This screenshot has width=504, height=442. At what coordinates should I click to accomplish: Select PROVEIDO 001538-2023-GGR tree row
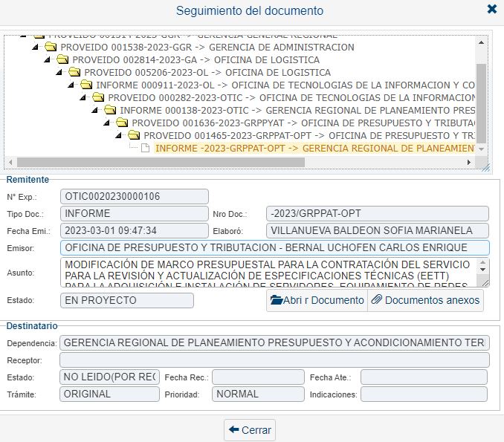coord(207,48)
